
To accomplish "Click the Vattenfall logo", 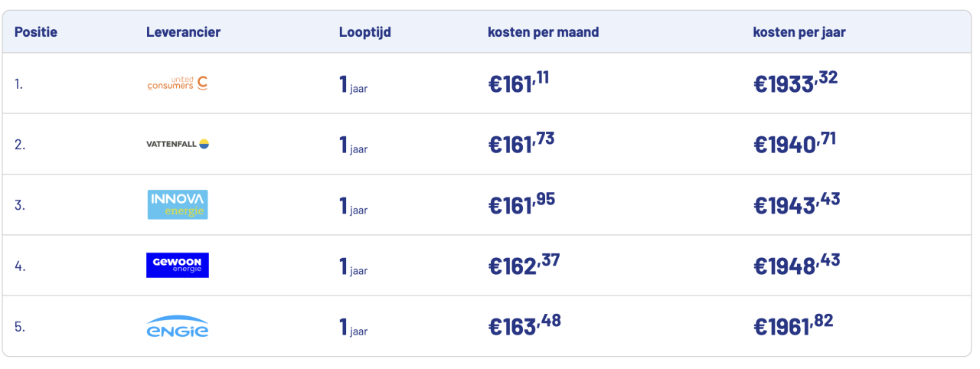I will tap(178, 144).
